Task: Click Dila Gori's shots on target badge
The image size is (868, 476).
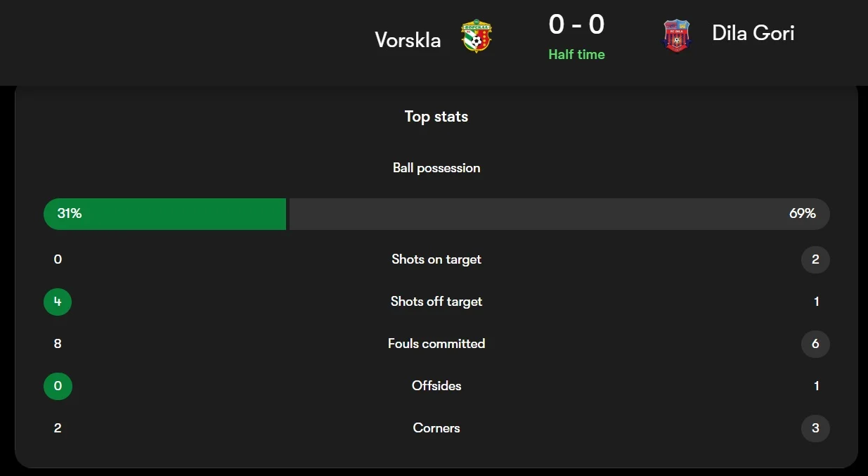Action: (815, 259)
